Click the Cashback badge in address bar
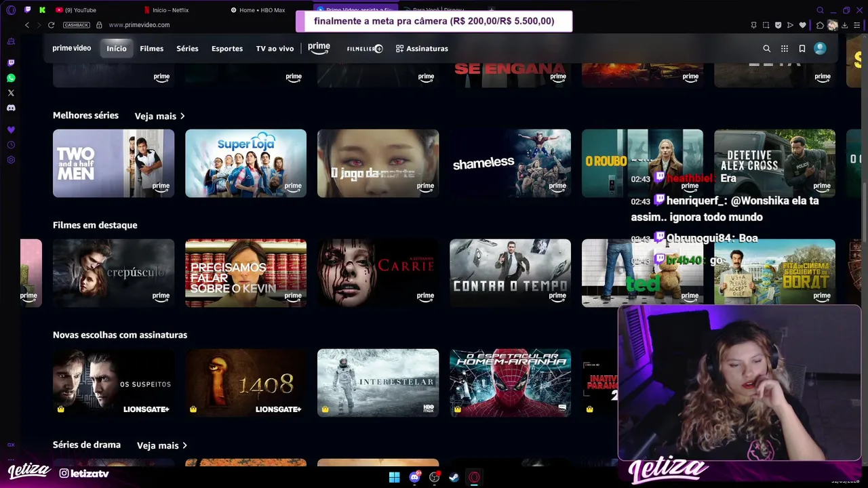Image resolution: width=868 pixels, height=488 pixels. pos(77,25)
